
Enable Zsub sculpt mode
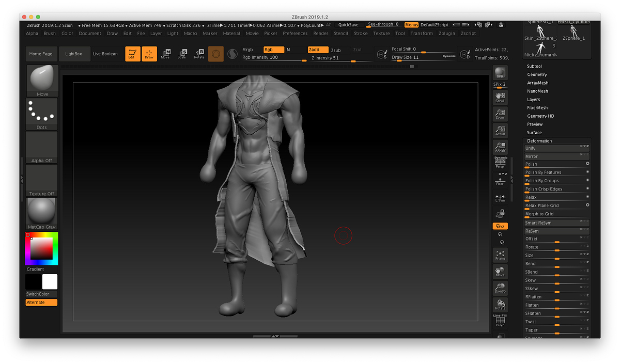336,50
